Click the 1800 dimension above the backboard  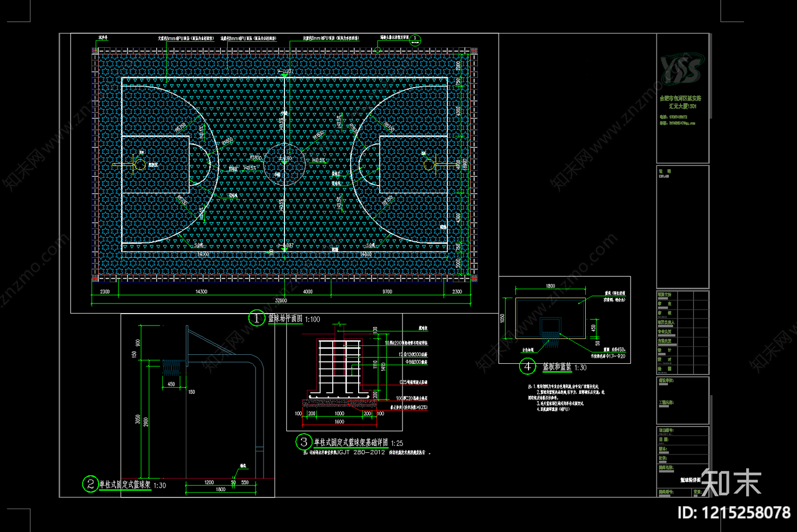tap(550, 286)
